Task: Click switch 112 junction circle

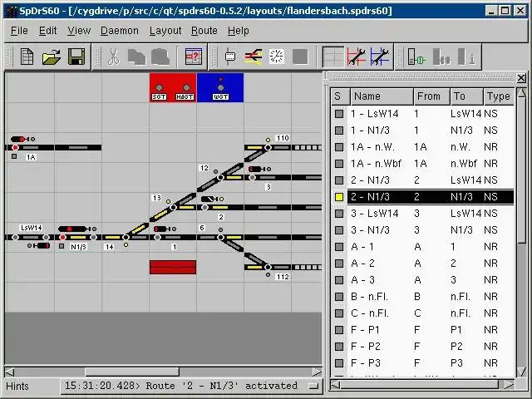Action: [x=268, y=268]
